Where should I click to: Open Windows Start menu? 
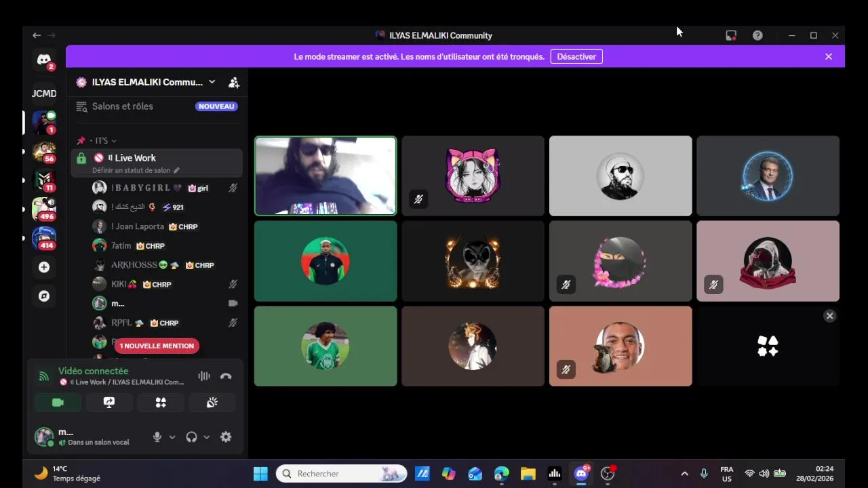[260, 474]
